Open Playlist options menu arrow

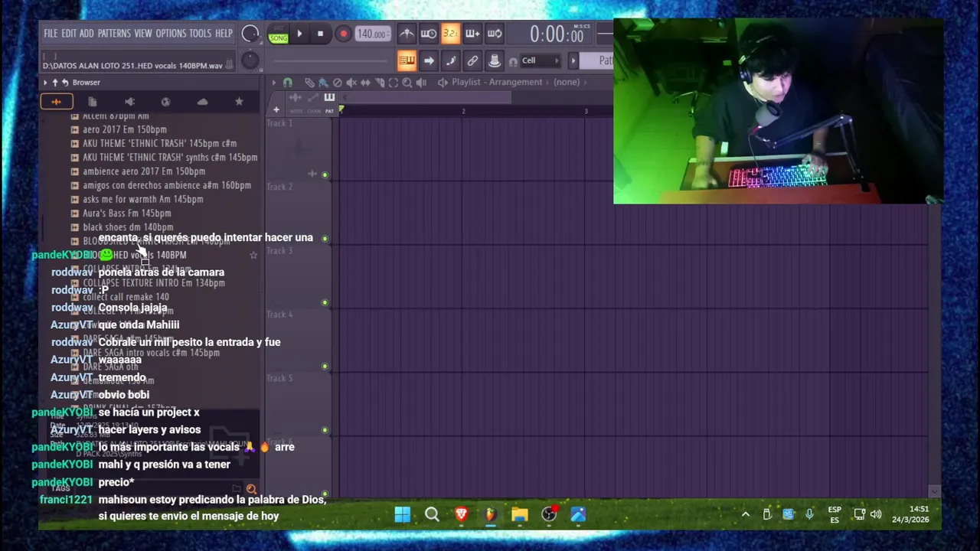pyautogui.click(x=273, y=82)
